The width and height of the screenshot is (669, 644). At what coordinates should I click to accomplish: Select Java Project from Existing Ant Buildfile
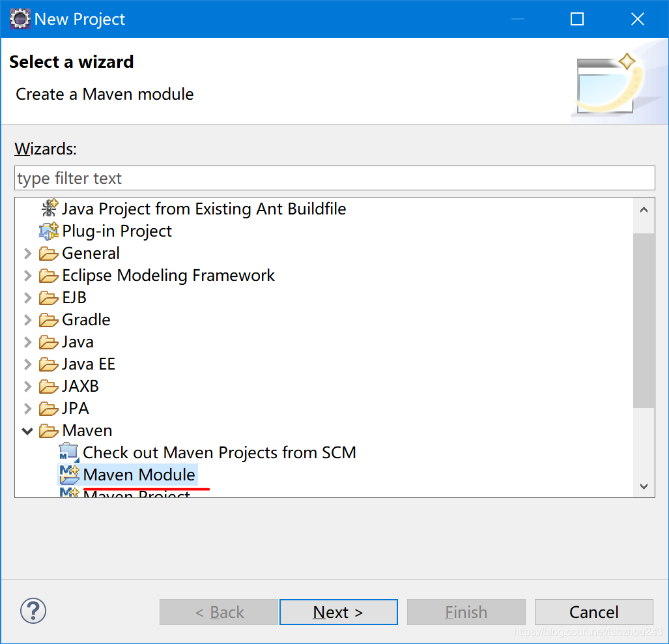[204, 209]
